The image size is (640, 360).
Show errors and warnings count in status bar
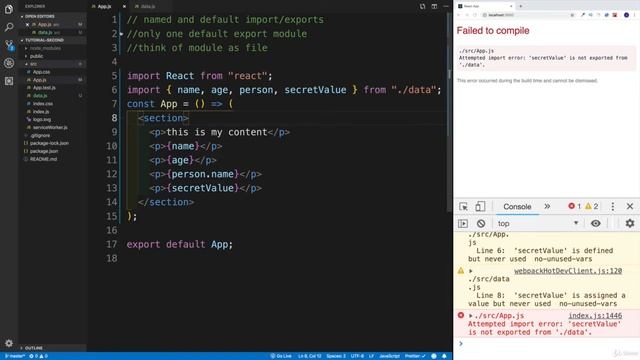pyautogui.click(x=38, y=356)
